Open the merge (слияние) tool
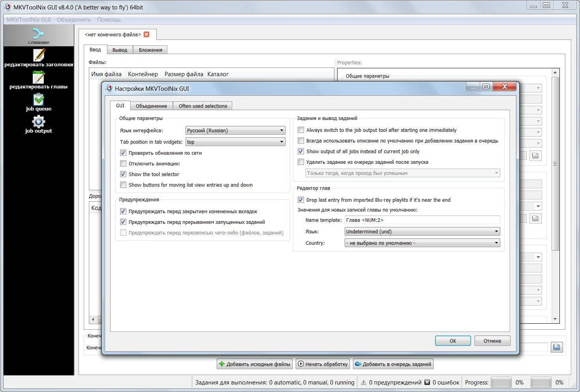Screen dimensions: 580x392 point(38,36)
